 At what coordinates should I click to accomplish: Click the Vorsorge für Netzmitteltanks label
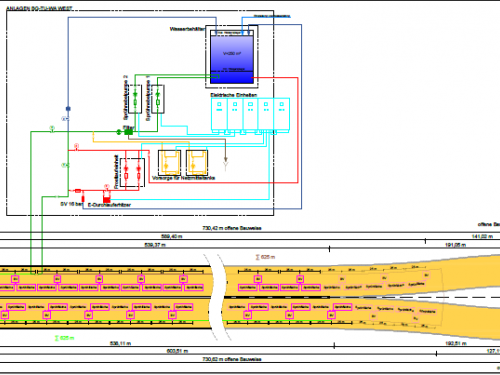183,178
